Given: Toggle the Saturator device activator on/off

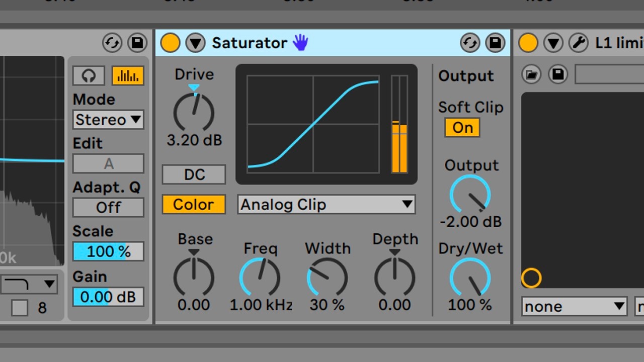Looking at the screenshot, I should point(171,43).
